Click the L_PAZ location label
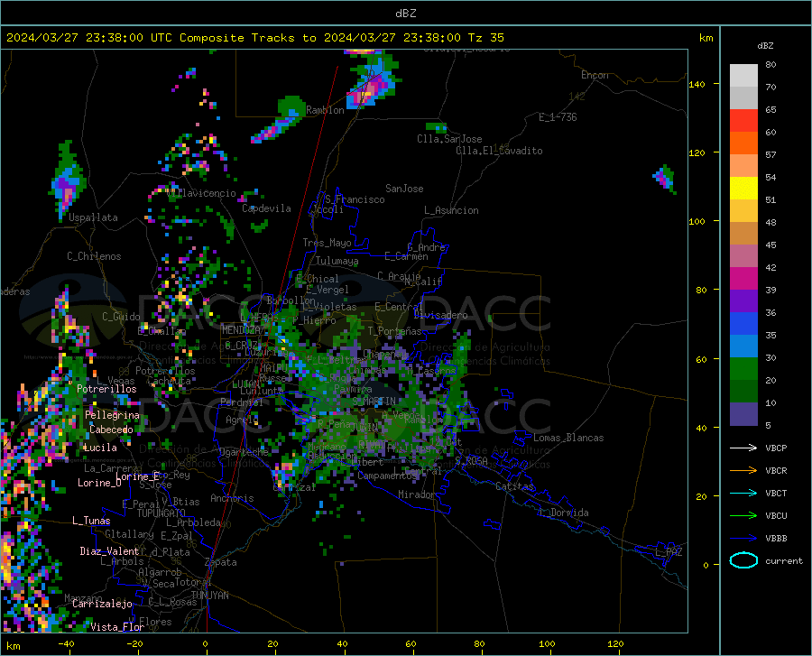Viewport: 812px width, 656px height. [x=669, y=552]
